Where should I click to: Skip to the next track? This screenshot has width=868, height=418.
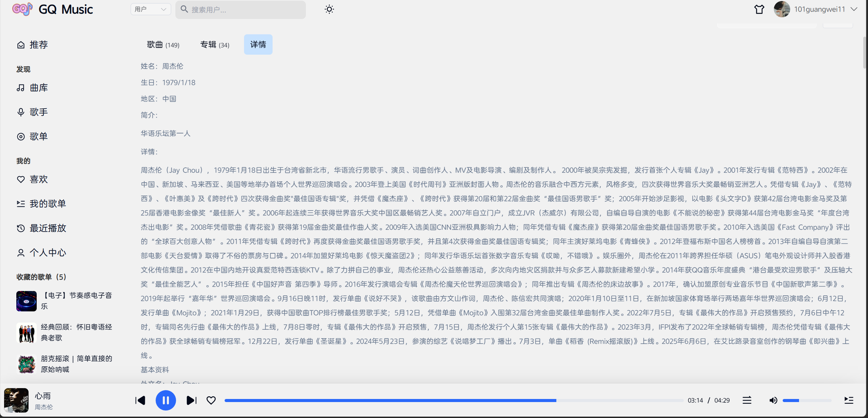(191, 400)
